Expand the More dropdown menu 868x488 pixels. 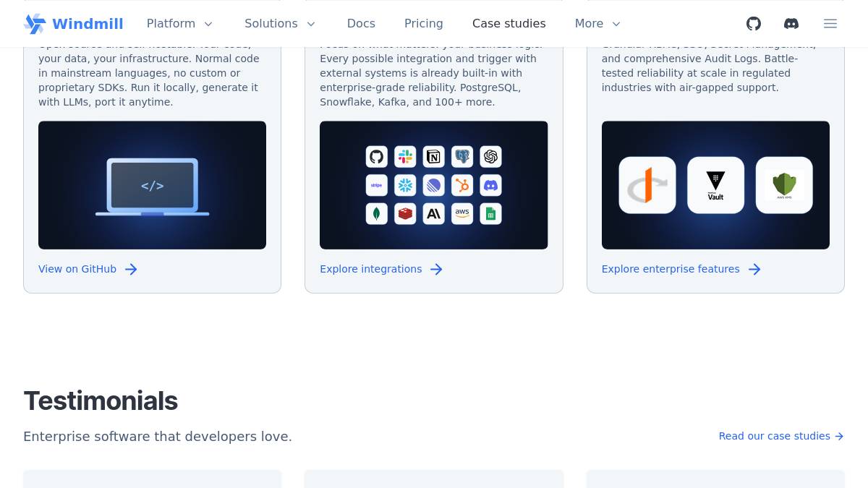(598, 24)
